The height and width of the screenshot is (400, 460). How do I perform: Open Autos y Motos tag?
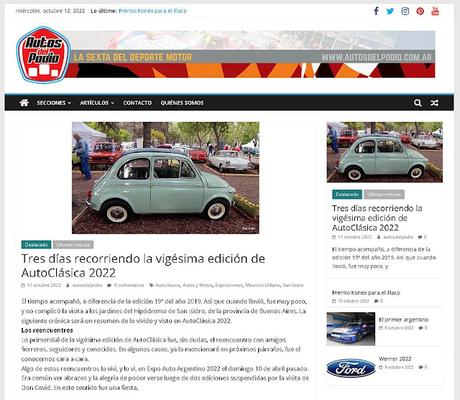[x=197, y=285]
